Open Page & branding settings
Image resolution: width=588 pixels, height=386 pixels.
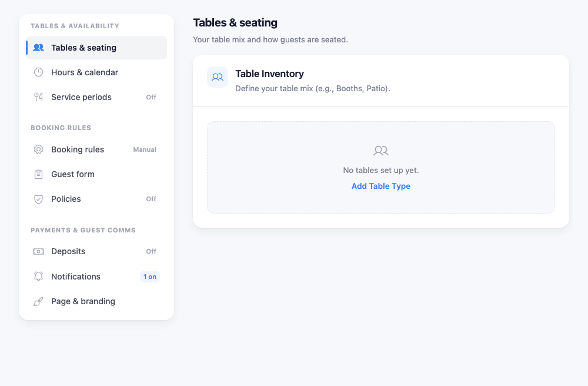click(x=96, y=301)
